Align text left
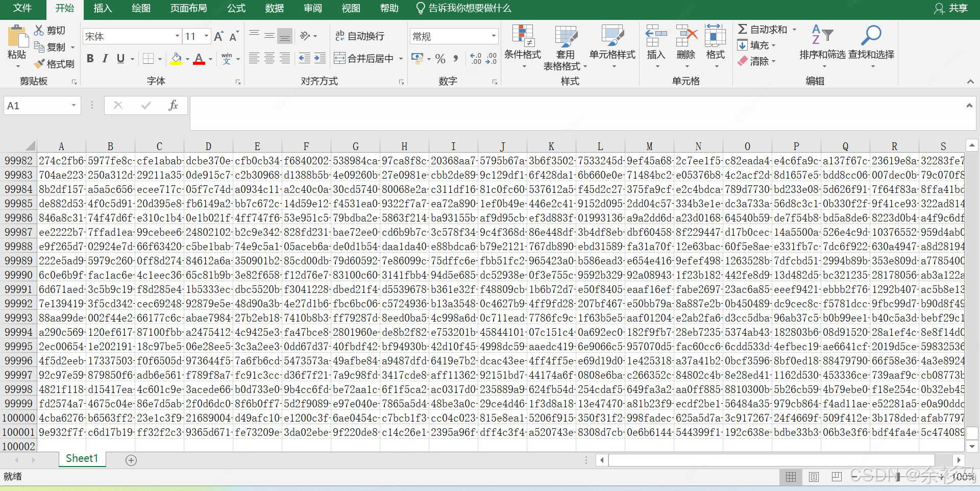Image resolution: width=980 pixels, height=491 pixels. pyautogui.click(x=254, y=59)
